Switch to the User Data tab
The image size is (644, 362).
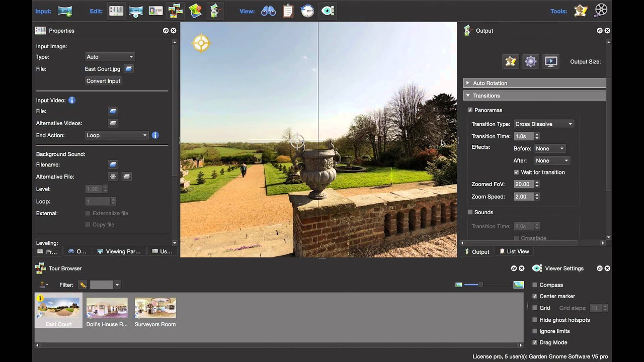pos(162,251)
